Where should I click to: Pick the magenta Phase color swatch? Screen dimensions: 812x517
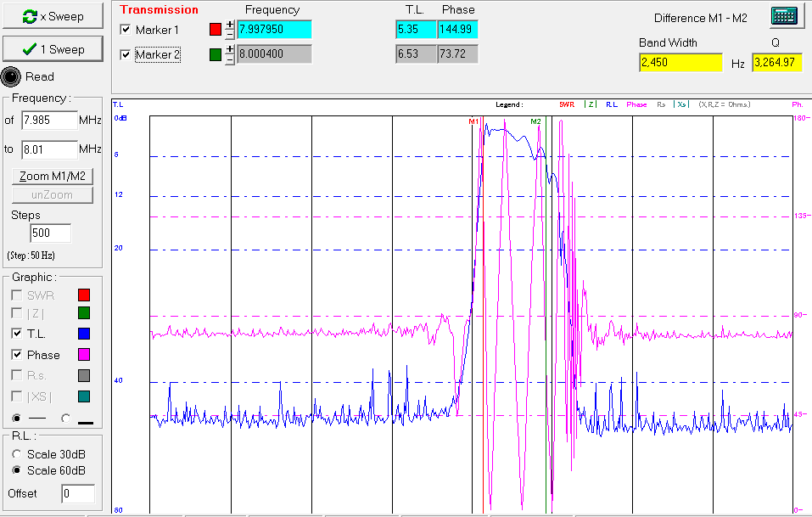pos(83,355)
